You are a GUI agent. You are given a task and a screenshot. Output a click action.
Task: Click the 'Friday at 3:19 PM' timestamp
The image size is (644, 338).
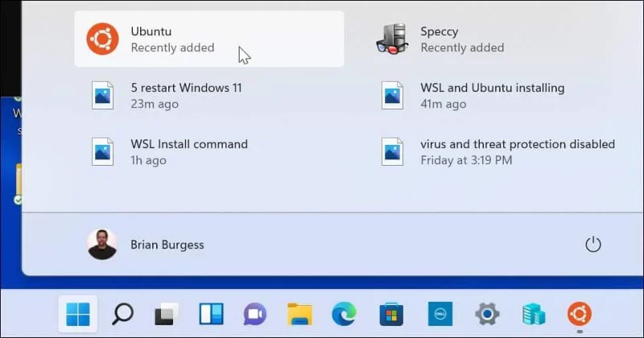[x=466, y=160]
